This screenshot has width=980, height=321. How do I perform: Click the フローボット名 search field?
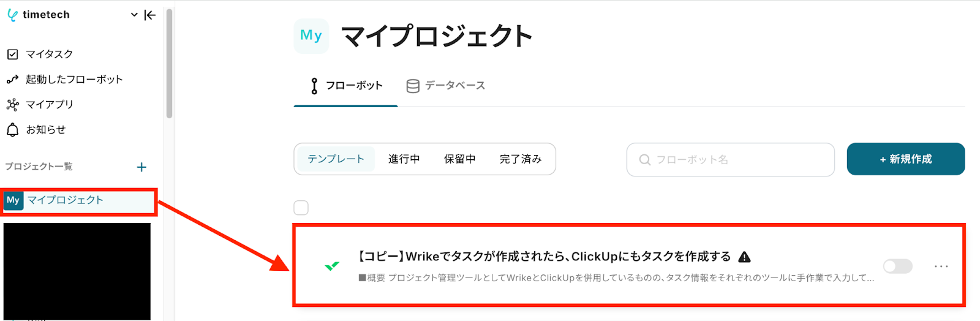point(731,160)
